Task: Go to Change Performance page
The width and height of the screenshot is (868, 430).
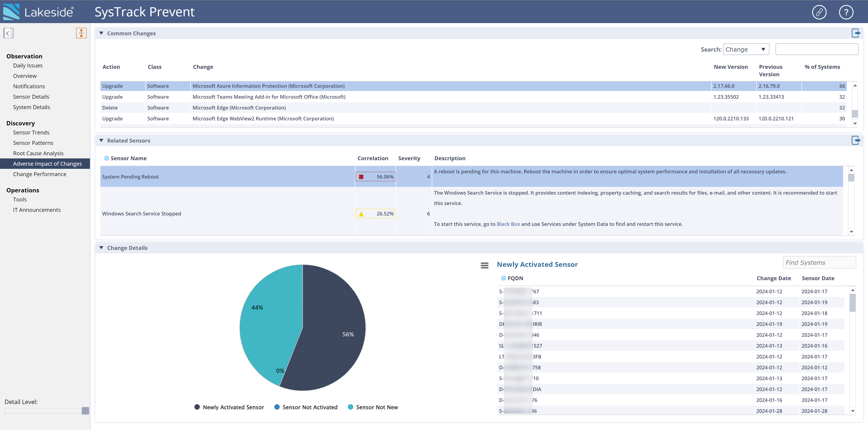Action: click(40, 174)
